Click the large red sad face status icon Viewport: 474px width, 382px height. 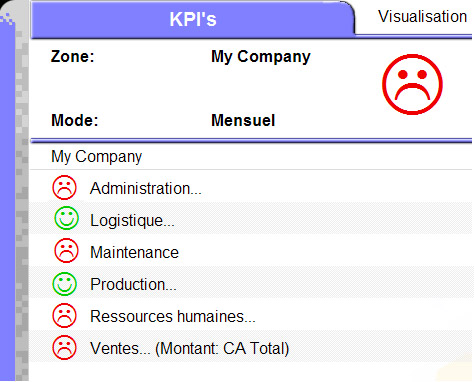pos(412,84)
